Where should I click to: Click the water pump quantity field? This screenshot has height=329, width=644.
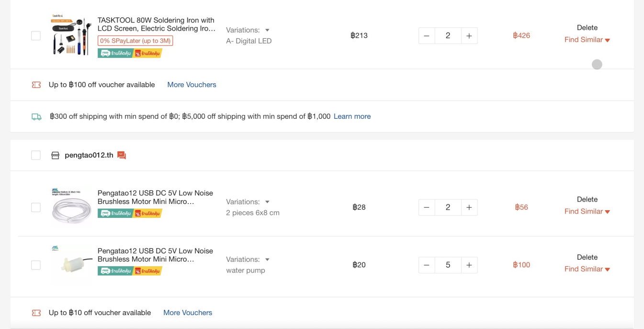(448, 265)
